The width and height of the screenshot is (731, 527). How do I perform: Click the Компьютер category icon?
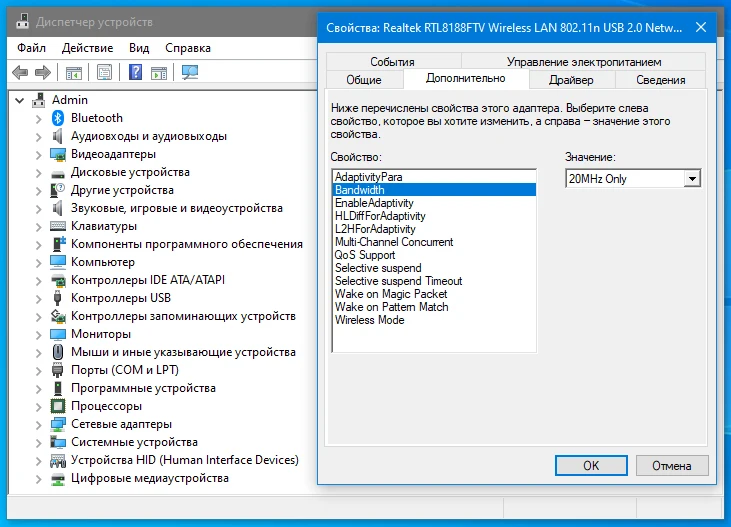click(x=58, y=262)
